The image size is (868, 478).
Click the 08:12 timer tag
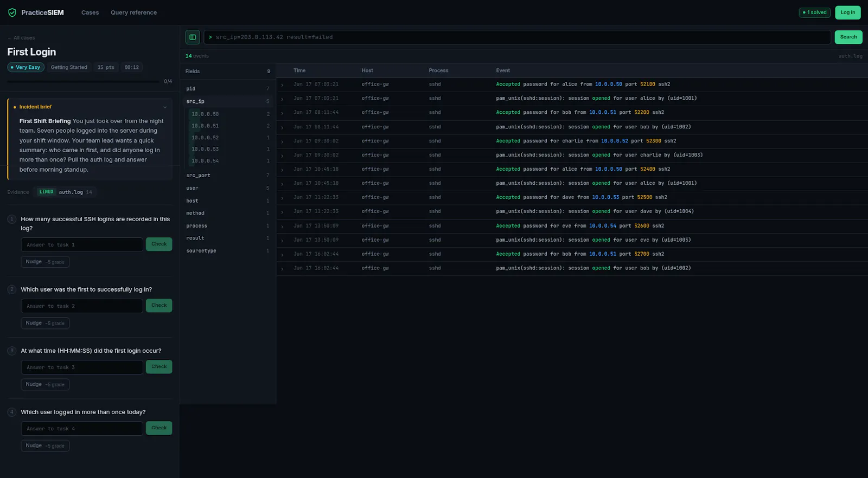pyautogui.click(x=132, y=67)
